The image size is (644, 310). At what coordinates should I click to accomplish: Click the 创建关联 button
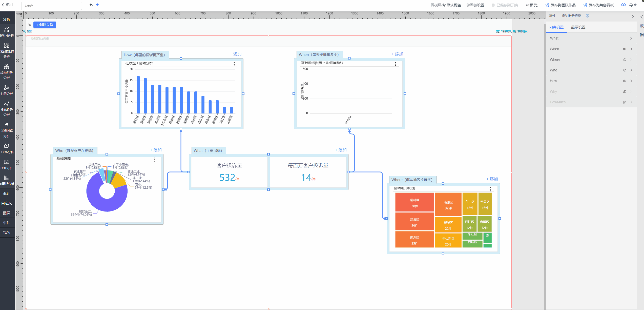click(45, 25)
